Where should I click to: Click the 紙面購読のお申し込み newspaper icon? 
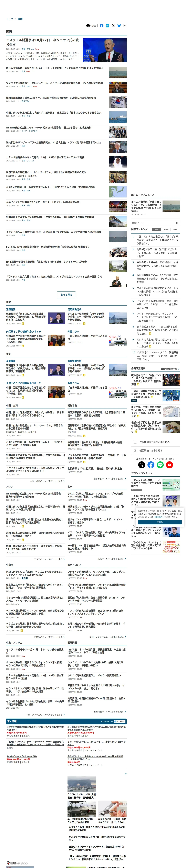(x=135, y=450)
